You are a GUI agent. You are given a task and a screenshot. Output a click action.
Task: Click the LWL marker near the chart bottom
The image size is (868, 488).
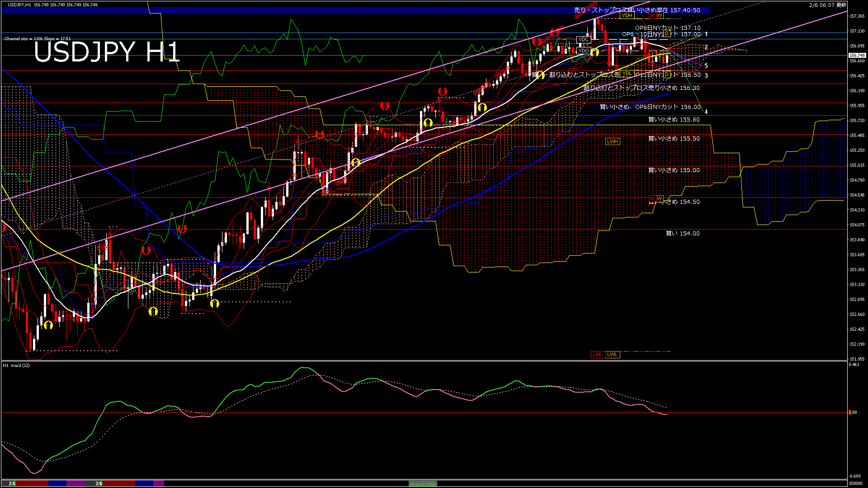click(x=612, y=354)
